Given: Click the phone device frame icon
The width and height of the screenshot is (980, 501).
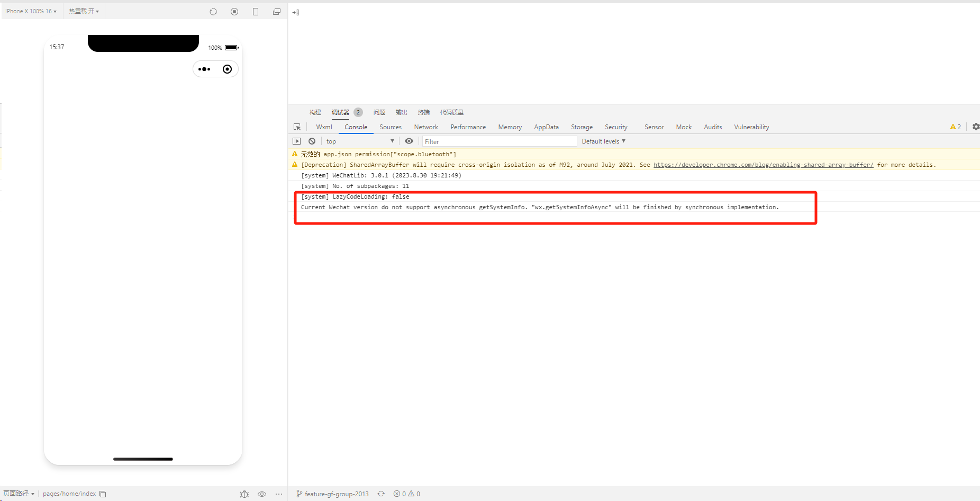Looking at the screenshot, I should 256,12.
